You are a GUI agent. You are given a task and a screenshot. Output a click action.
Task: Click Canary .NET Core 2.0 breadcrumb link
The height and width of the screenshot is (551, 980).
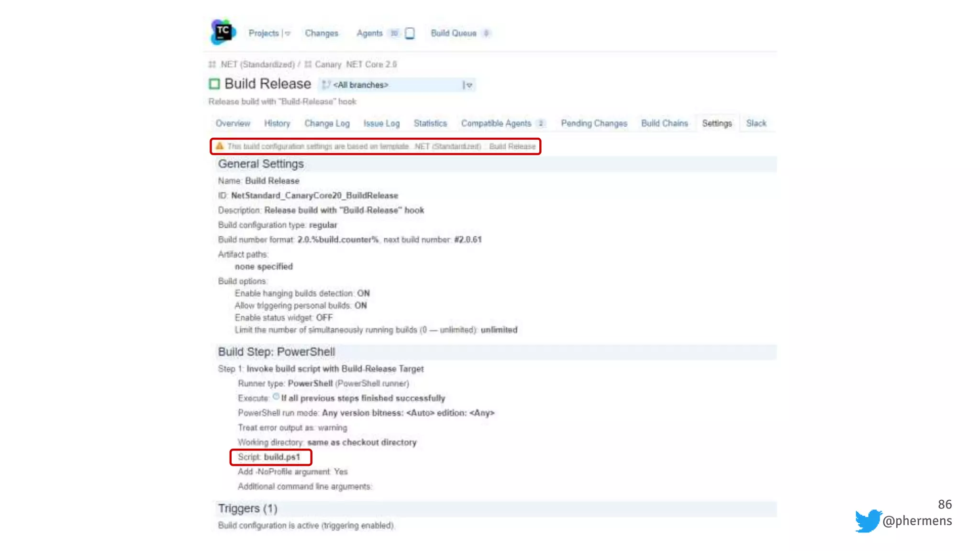[356, 64]
